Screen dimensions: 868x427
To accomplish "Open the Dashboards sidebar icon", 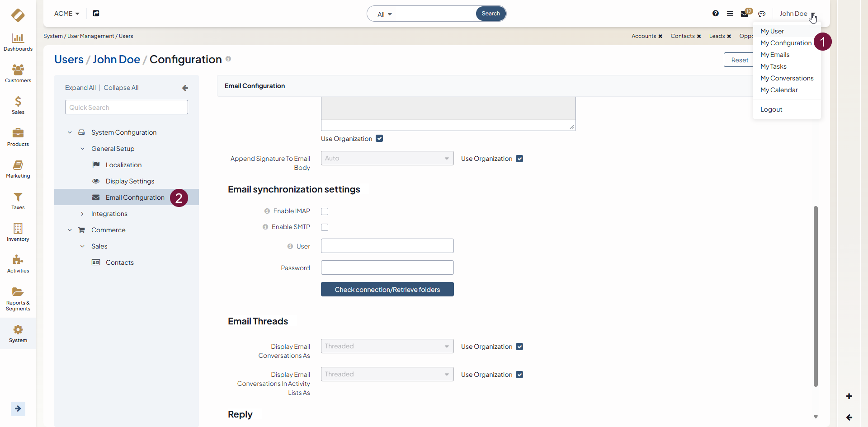I will pyautogui.click(x=18, y=42).
